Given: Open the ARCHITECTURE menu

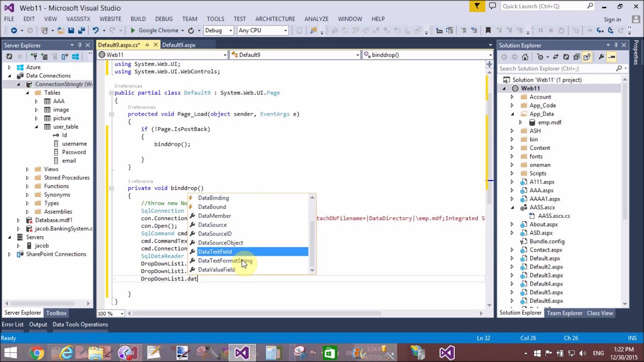Looking at the screenshot, I should click(275, 19).
